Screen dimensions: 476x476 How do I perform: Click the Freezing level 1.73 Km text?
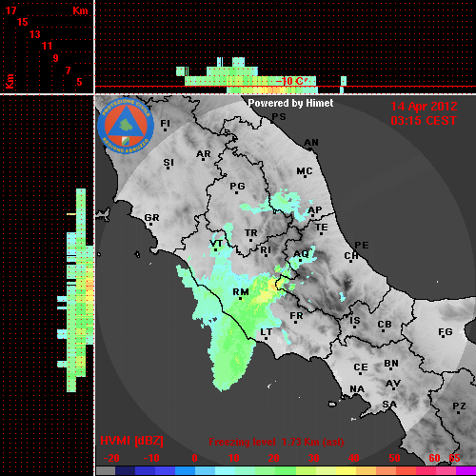click(x=276, y=442)
